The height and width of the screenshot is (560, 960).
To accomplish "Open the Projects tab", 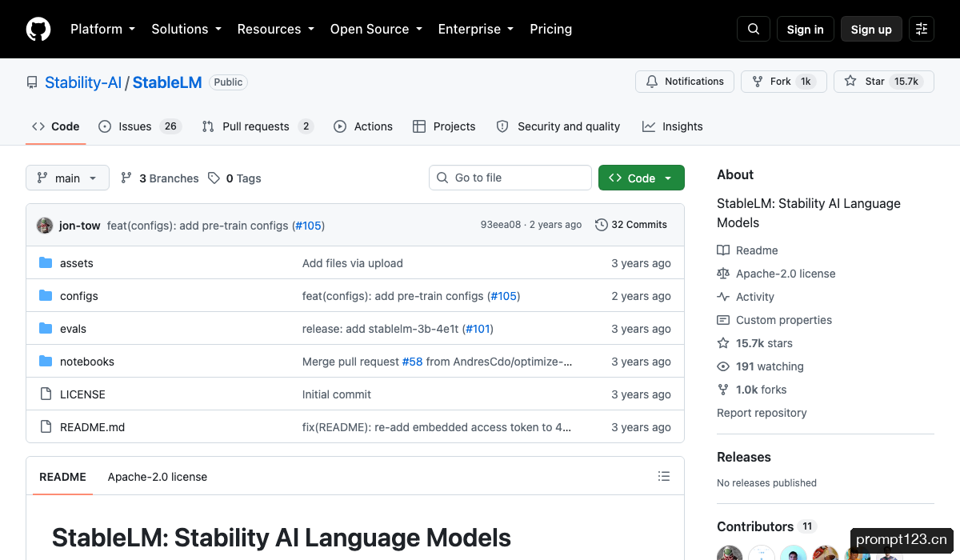I will (444, 126).
